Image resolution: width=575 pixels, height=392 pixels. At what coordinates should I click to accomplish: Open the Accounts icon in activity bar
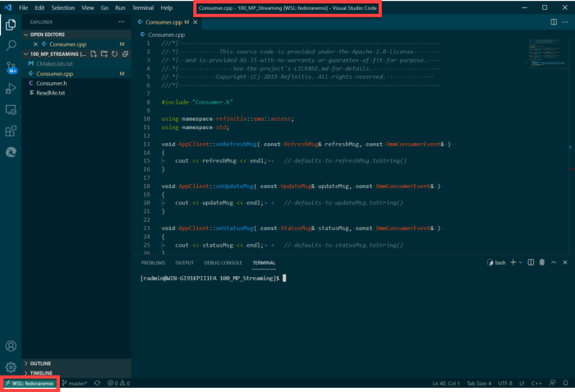tap(11, 347)
